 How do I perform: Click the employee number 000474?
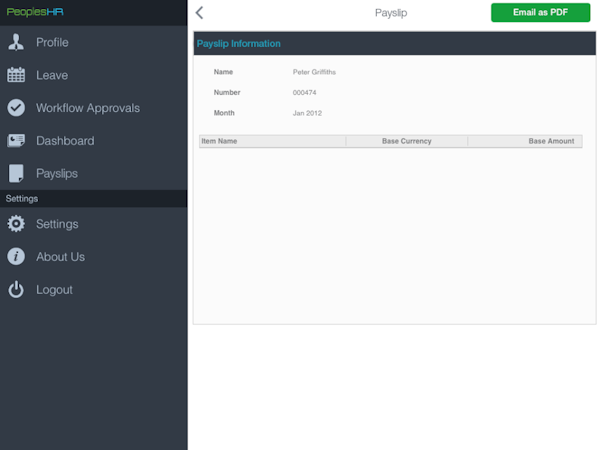tap(304, 93)
